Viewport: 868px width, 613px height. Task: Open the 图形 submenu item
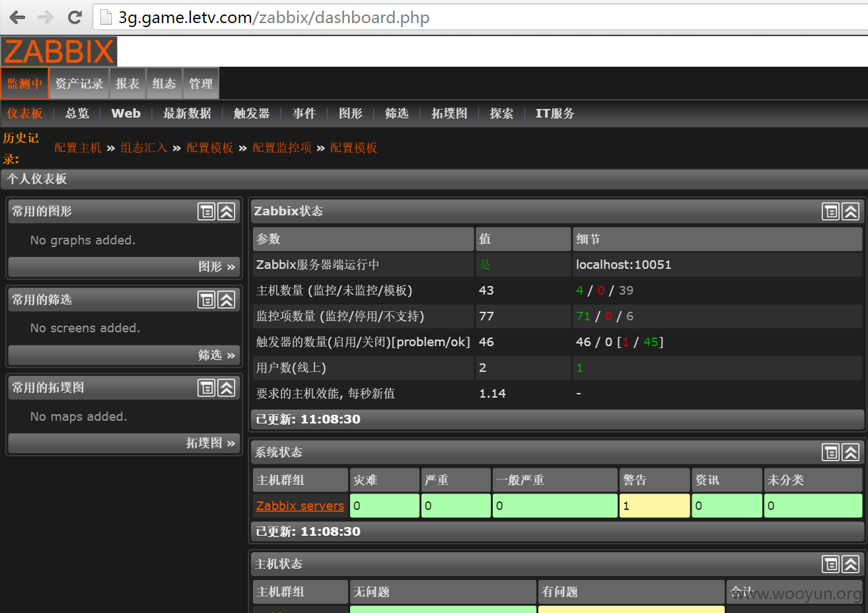coord(350,114)
